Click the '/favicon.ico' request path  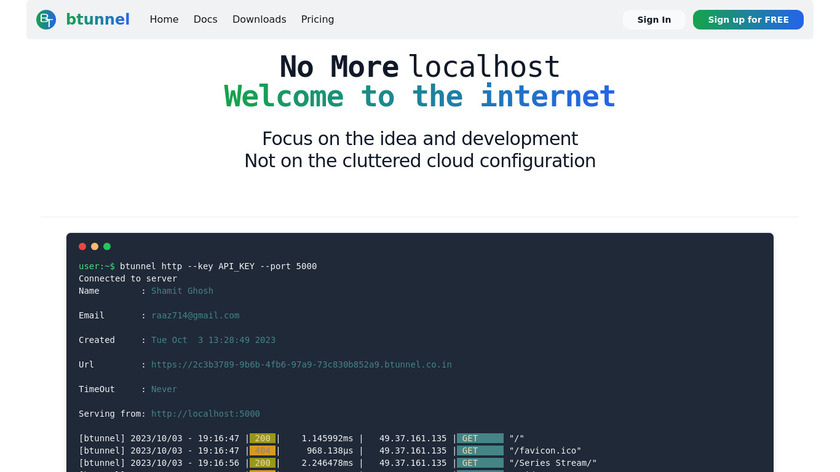click(545, 451)
